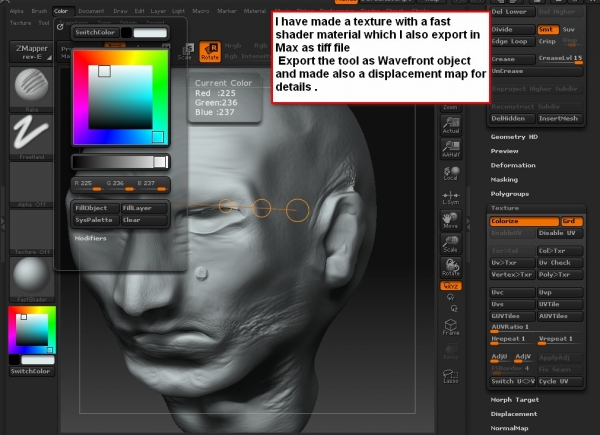Select the FreeHand stroke thumbnail
The width and height of the screenshot is (600, 435).
coord(31,137)
